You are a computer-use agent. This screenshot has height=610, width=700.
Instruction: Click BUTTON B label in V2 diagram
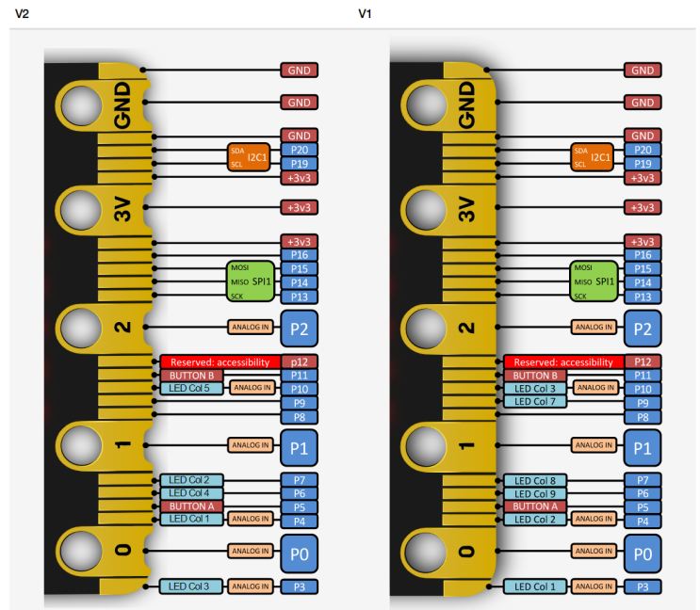click(x=191, y=376)
